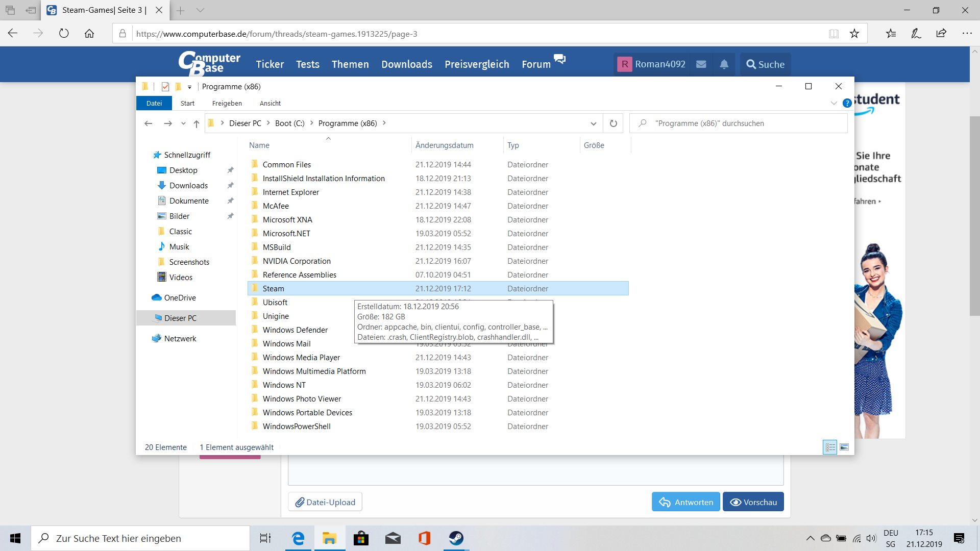Open notifications bell on ComputerBase

(724, 64)
